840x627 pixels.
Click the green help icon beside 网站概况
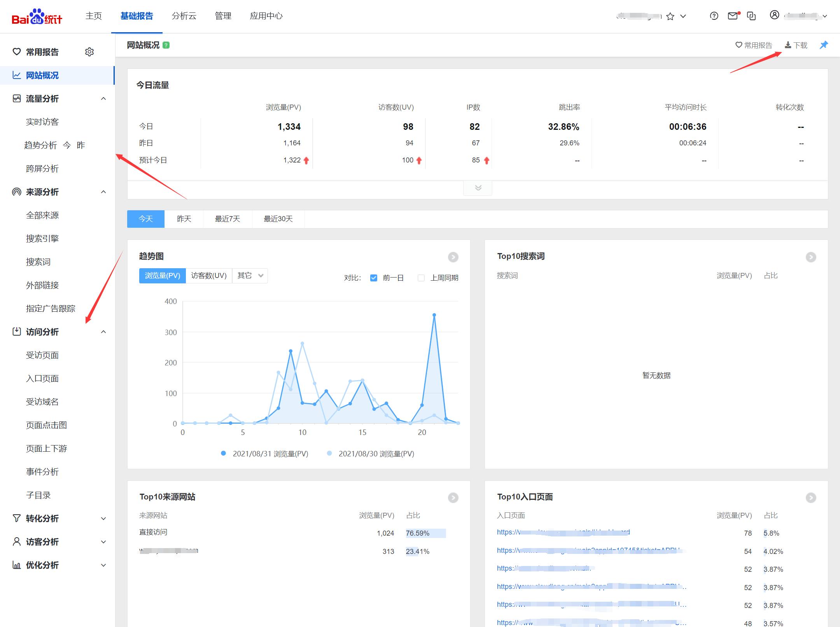click(x=166, y=45)
